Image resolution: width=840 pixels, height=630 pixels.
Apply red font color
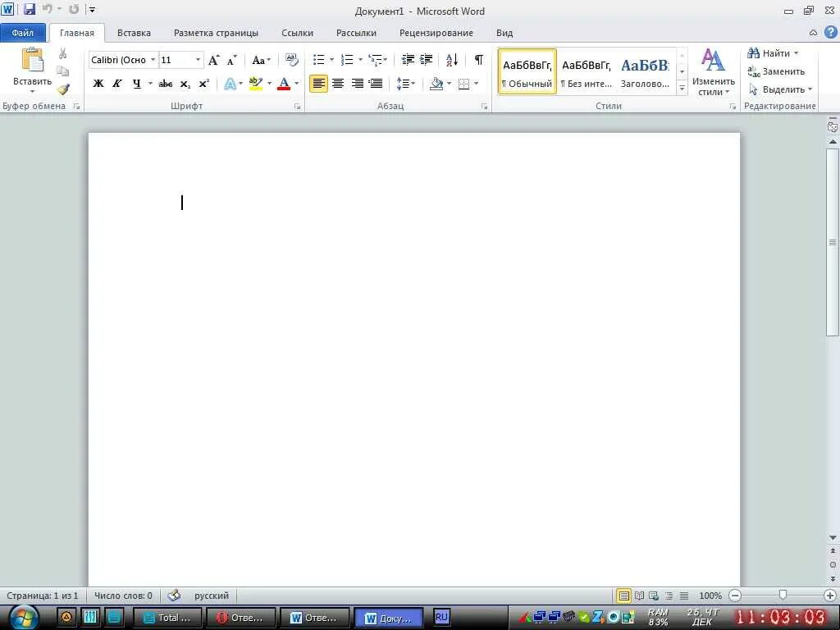pyautogui.click(x=284, y=84)
